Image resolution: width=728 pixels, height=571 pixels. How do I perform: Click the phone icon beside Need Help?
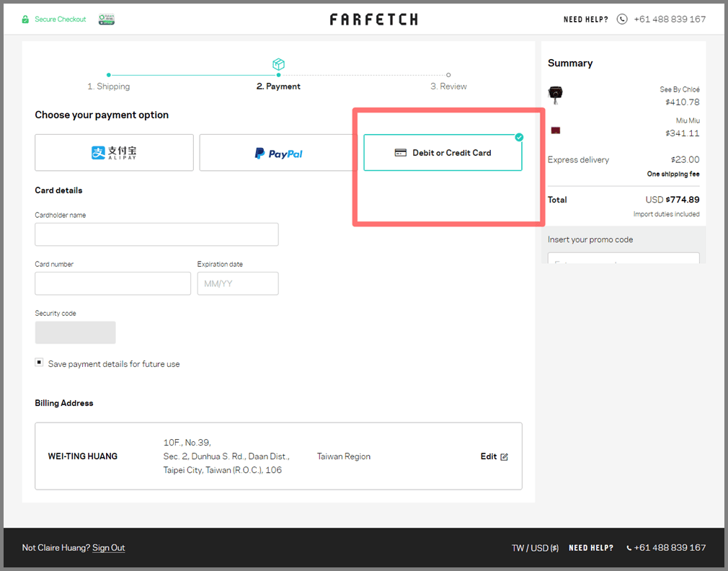(622, 19)
